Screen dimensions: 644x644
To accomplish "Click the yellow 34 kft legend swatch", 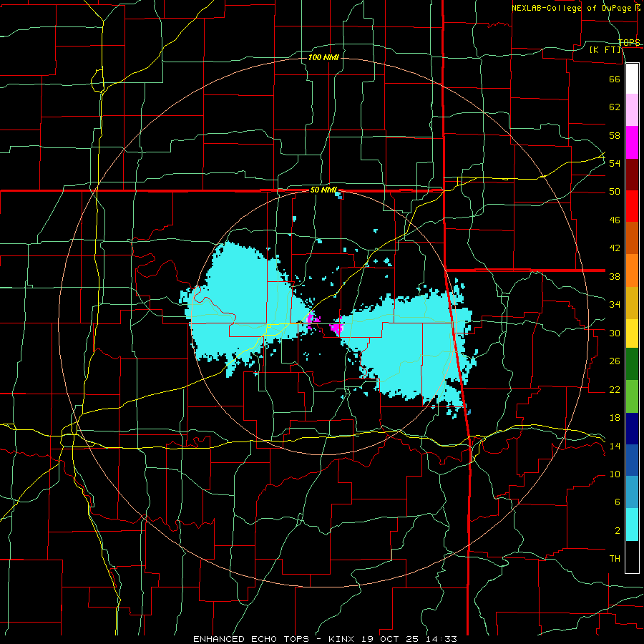I will (632, 333).
